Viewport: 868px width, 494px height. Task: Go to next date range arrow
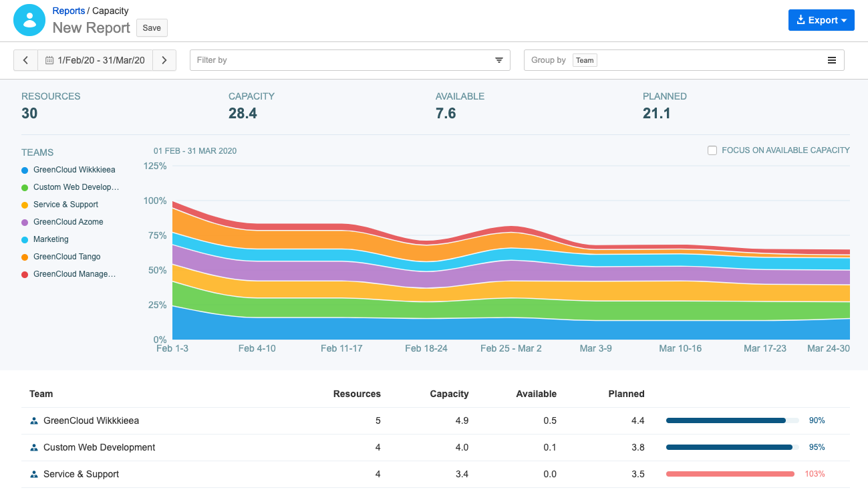164,60
